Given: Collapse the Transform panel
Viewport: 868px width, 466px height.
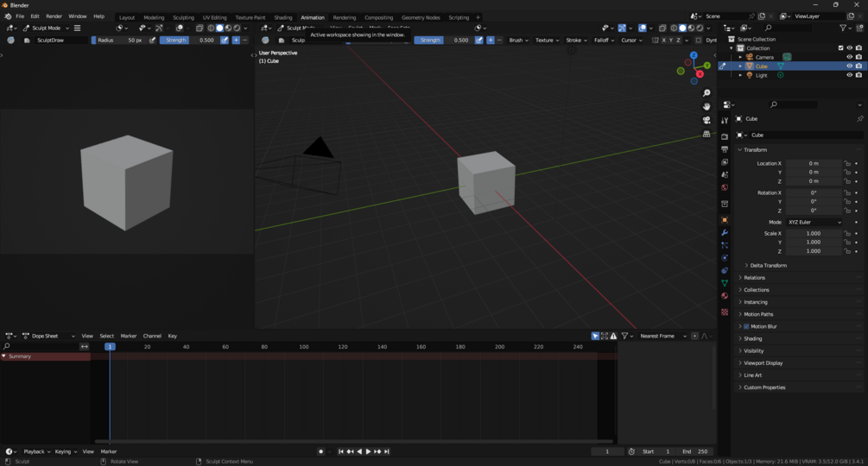Looking at the screenshot, I should (755, 150).
